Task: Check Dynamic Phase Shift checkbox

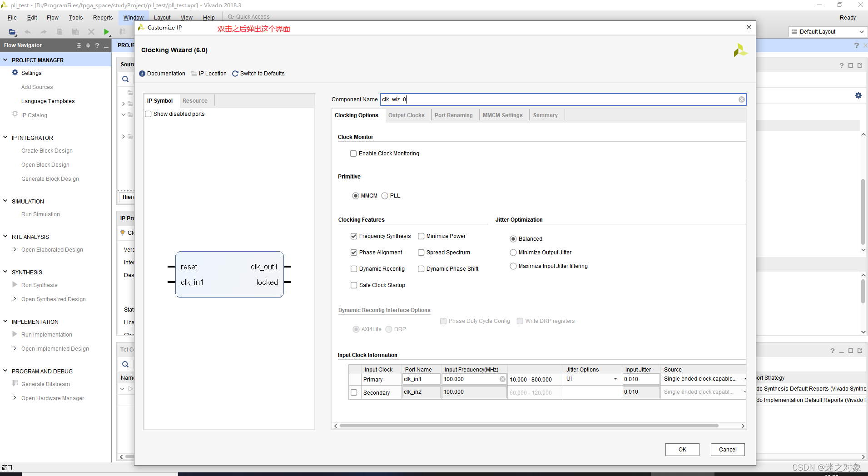Action: point(421,269)
